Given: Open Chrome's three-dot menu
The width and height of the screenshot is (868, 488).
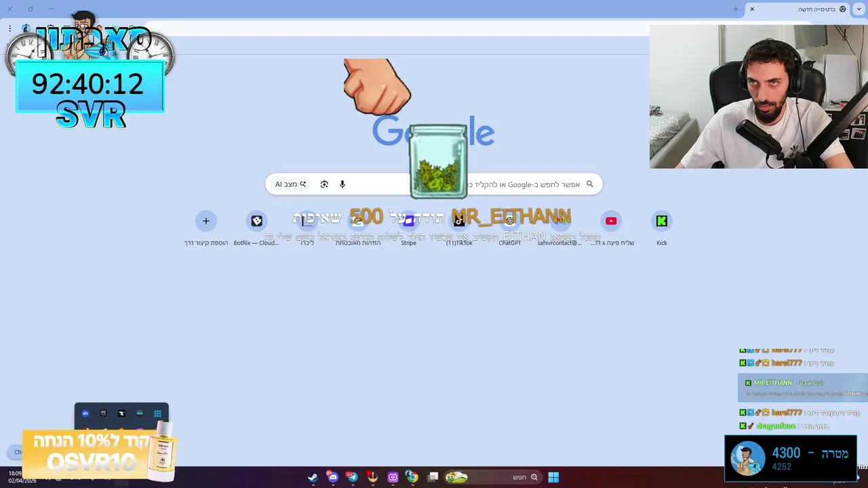Looking at the screenshot, I should click(9, 28).
